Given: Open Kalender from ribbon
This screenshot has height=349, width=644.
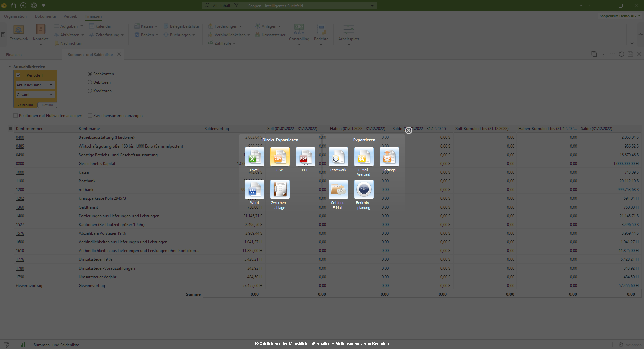Looking at the screenshot, I should (100, 26).
